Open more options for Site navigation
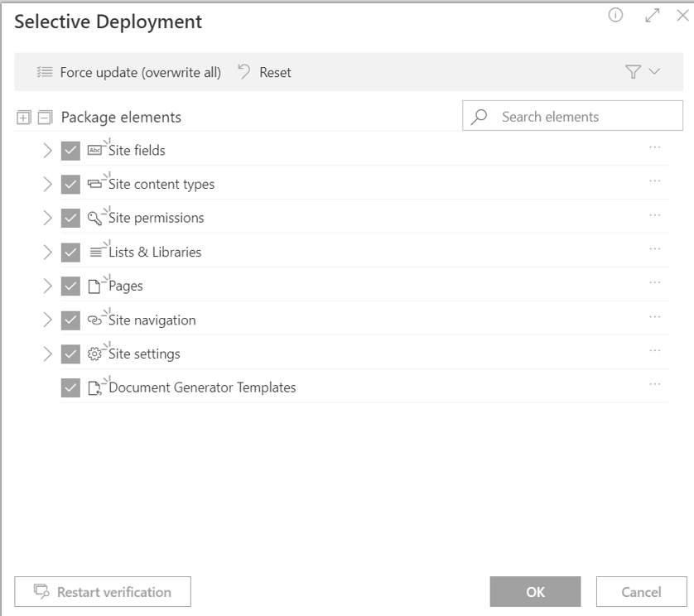This screenshot has height=616, width=694. [654, 317]
